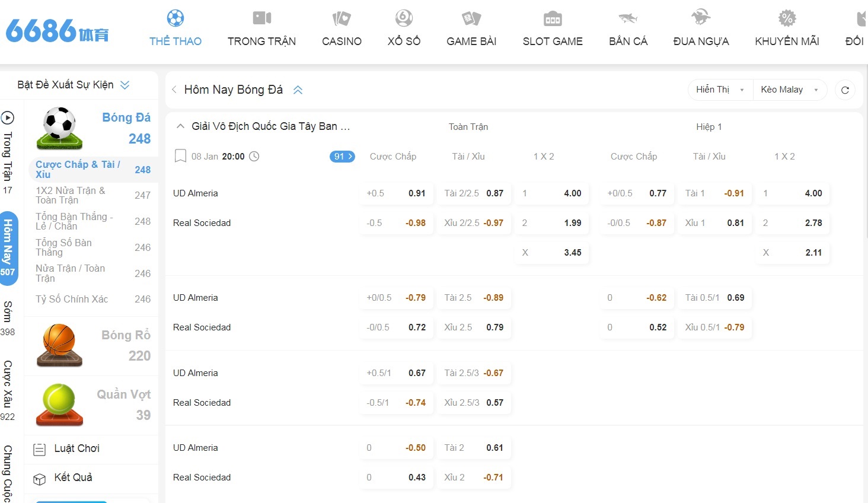Switch to the Hôm Nay vertical tab
Screen dimensions: 868x503
[x=8, y=248]
